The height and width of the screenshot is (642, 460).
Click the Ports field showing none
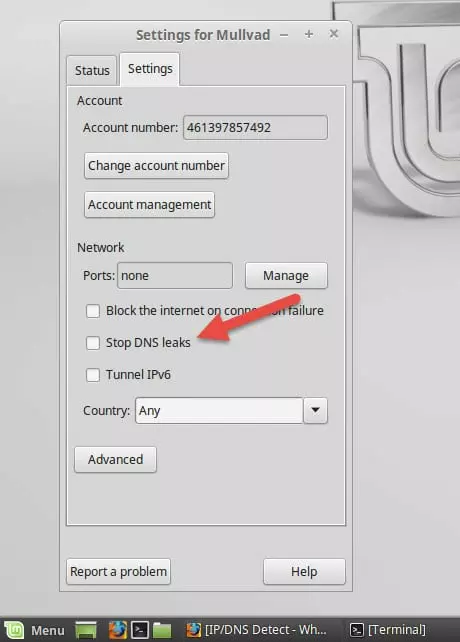(x=175, y=276)
